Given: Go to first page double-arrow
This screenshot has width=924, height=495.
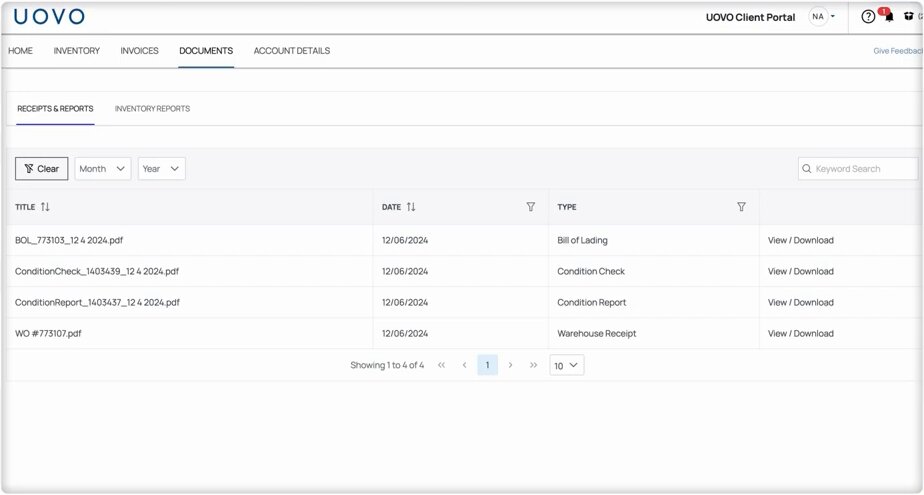Looking at the screenshot, I should tap(441, 365).
